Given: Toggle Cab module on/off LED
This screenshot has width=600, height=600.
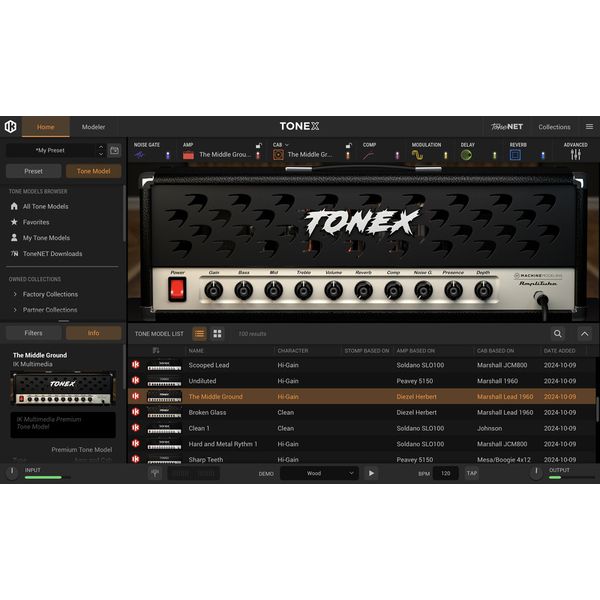Looking at the screenshot, I should pyautogui.click(x=348, y=155).
